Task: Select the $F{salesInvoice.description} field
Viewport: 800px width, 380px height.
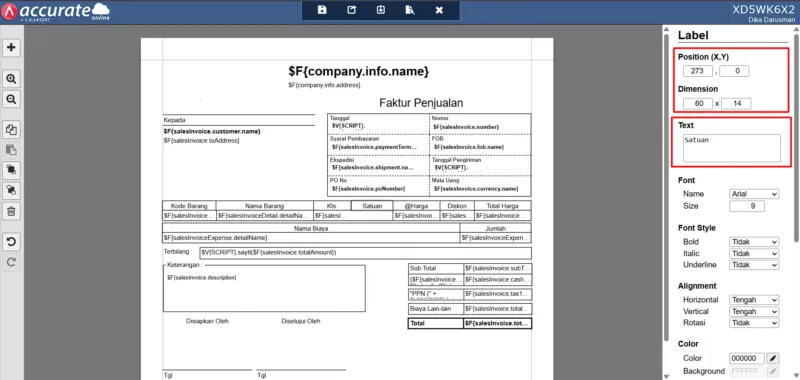Action: tap(202, 277)
